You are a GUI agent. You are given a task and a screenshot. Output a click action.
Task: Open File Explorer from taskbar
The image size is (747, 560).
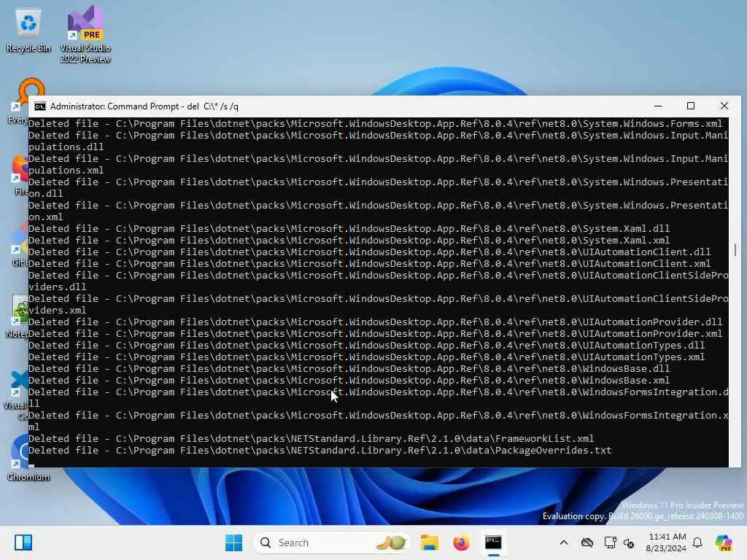[429, 542]
